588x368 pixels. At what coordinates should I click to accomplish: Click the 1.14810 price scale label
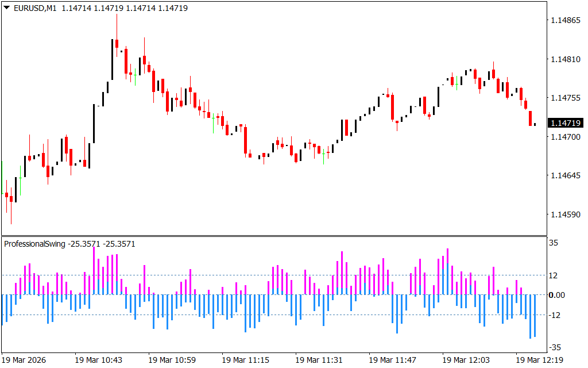[x=565, y=59]
